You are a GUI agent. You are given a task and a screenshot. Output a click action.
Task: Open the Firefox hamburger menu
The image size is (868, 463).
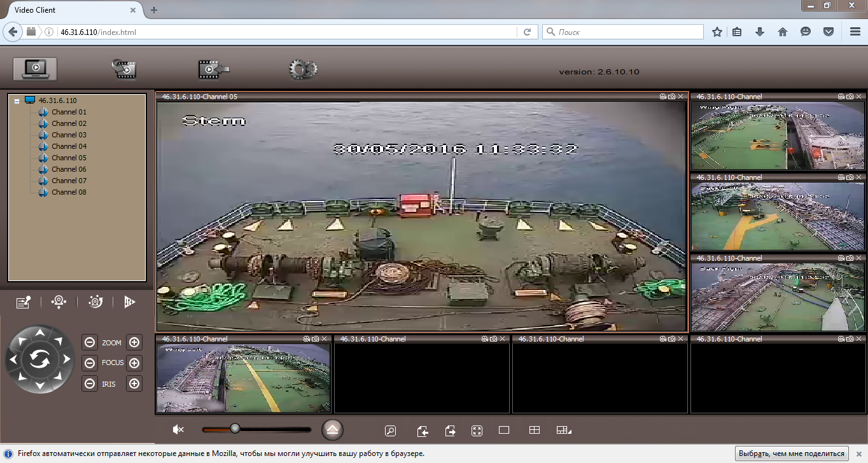[855, 32]
